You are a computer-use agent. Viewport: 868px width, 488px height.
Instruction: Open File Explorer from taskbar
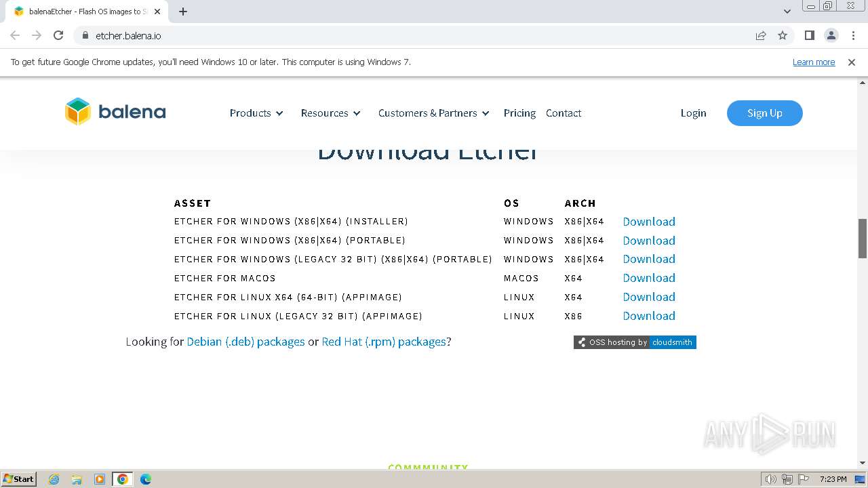click(77, 479)
